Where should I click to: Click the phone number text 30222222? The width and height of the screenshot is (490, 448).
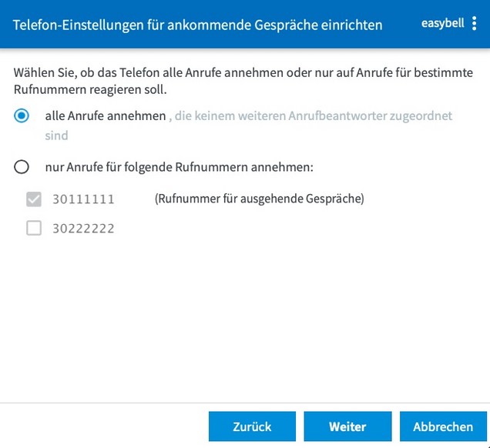click(83, 229)
